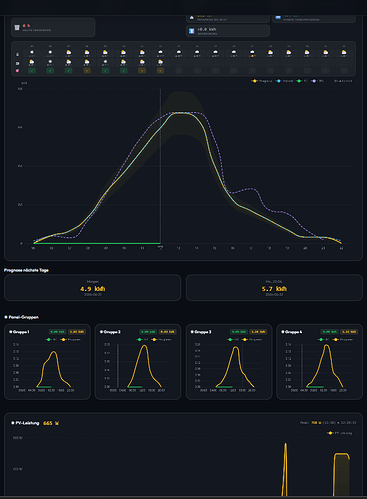
Task: Click the blue icon beside +0.0 kWh
Action: click(192, 31)
